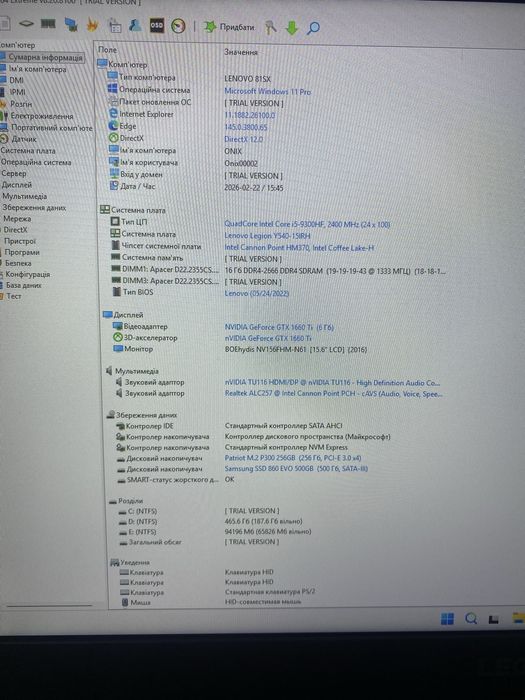This screenshot has height=700, width=525.
Task: Open NVIDIA GeForce GTX 1660 Ti (6 Гб) link
Action: click(x=279, y=327)
